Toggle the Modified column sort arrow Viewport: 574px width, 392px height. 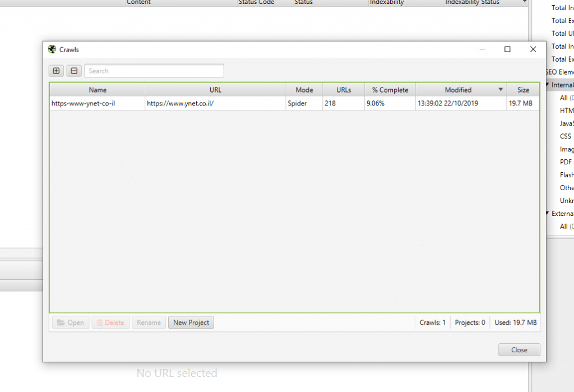[x=501, y=90]
